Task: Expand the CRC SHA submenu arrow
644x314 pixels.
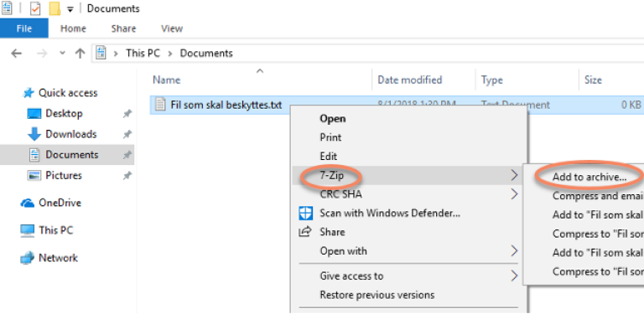Action: coord(514,194)
